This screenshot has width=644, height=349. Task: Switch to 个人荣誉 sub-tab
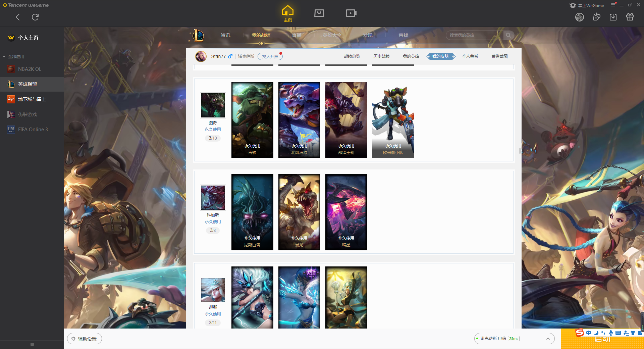coord(470,56)
